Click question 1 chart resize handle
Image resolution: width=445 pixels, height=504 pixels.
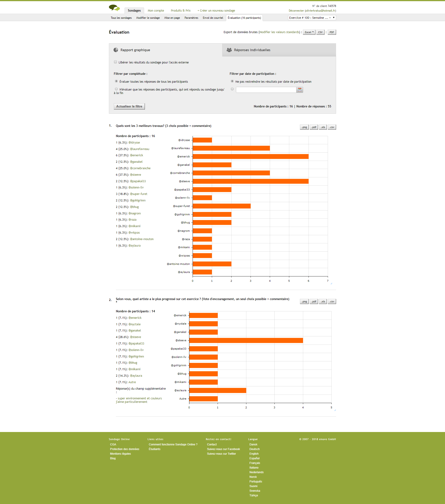[331, 283]
